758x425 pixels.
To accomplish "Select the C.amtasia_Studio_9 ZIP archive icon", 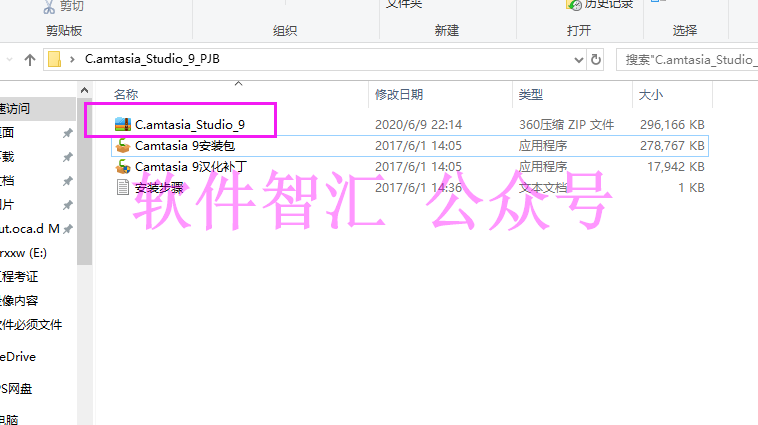I will coord(123,124).
